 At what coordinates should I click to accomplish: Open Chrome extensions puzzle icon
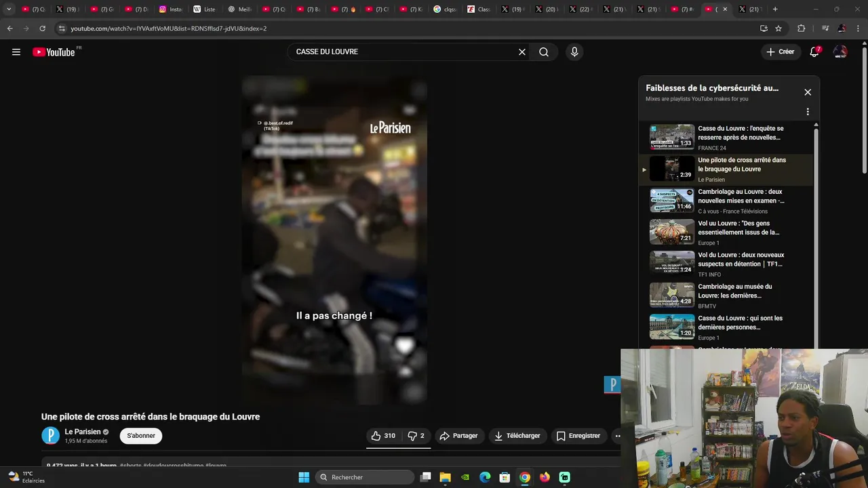point(802,28)
